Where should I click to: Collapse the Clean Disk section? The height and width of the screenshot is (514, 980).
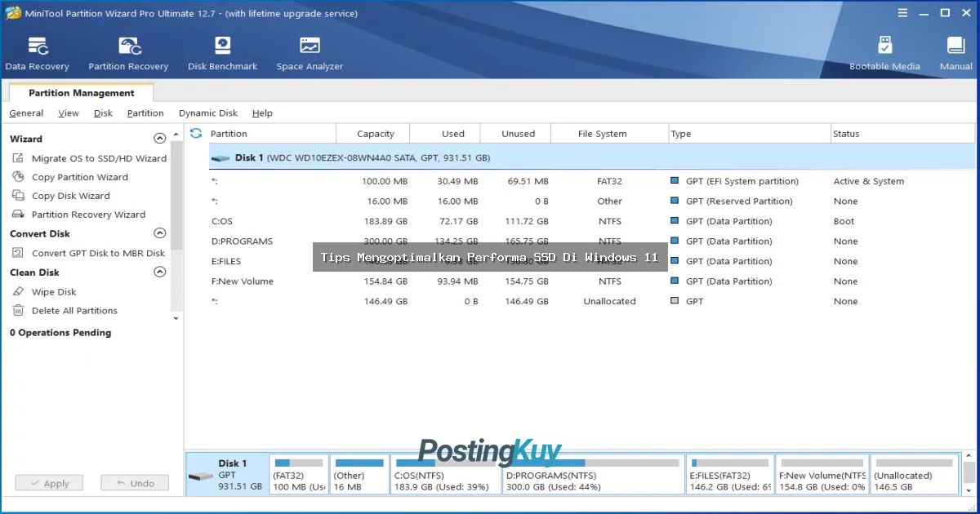click(x=160, y=273)
